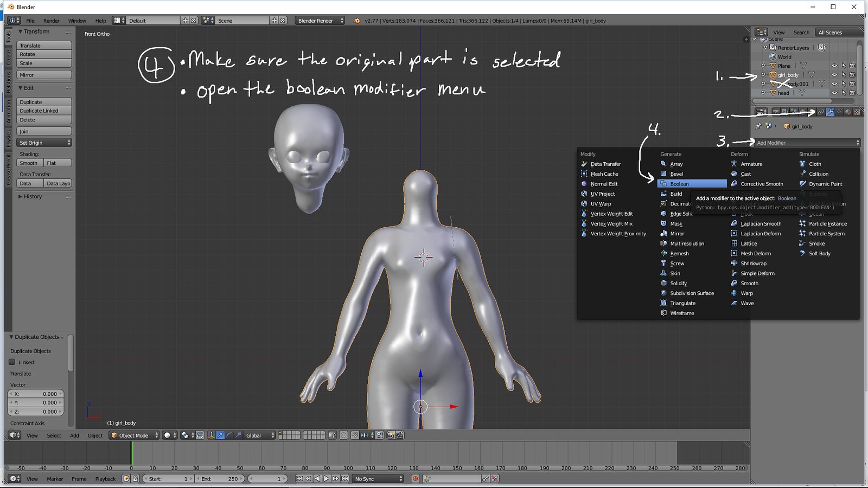
Task: Click the OpenGL render image camera icon
Action: click(391, 435)
